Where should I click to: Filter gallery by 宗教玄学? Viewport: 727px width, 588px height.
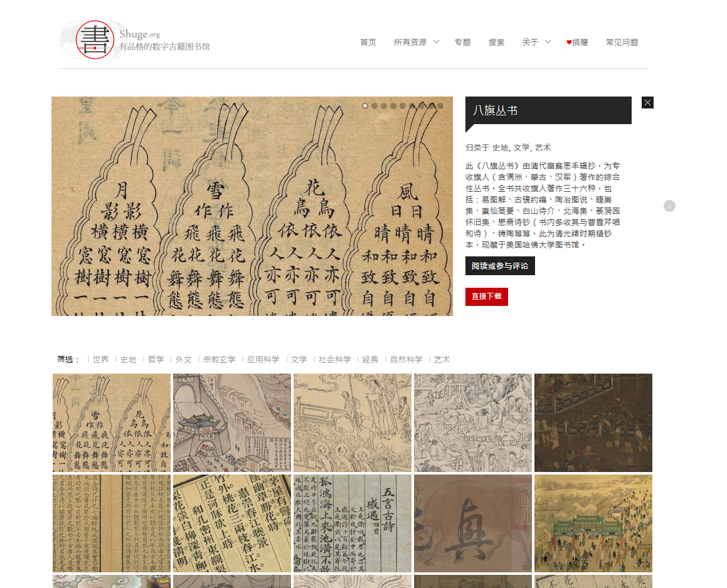click(220, 360)
